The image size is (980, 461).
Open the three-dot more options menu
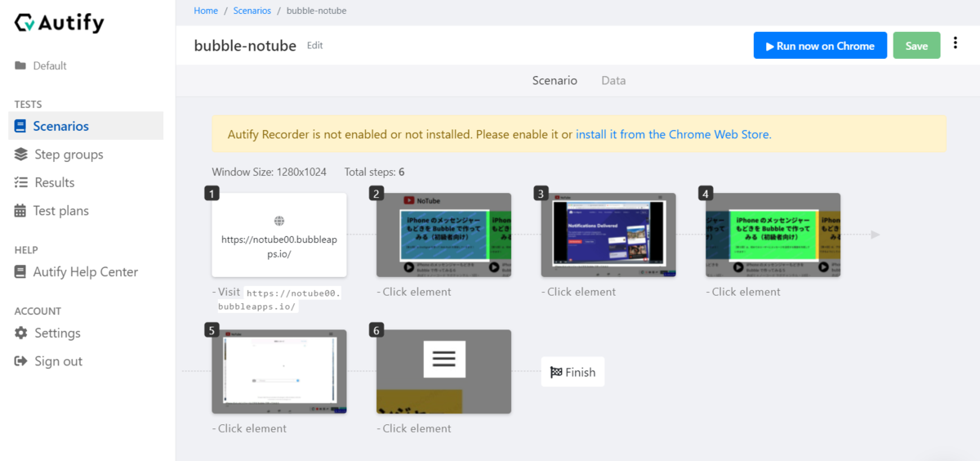955,43
